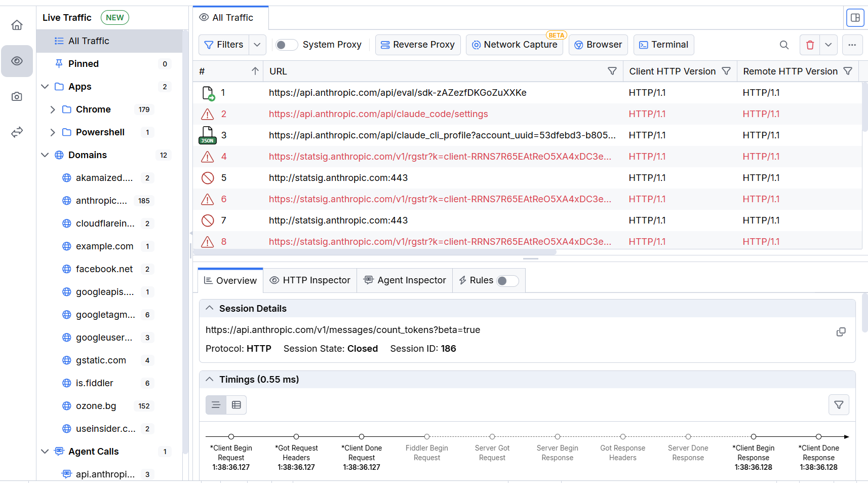Viewport: 868px width, 483px height.
Task: Click the warning icon on row 8
Action: coord(207,242)
